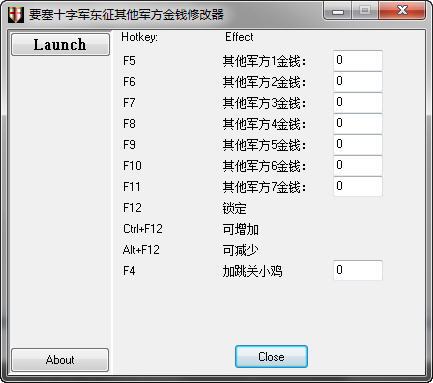Click the 其他军方1金钱 value field

point(358,61)
